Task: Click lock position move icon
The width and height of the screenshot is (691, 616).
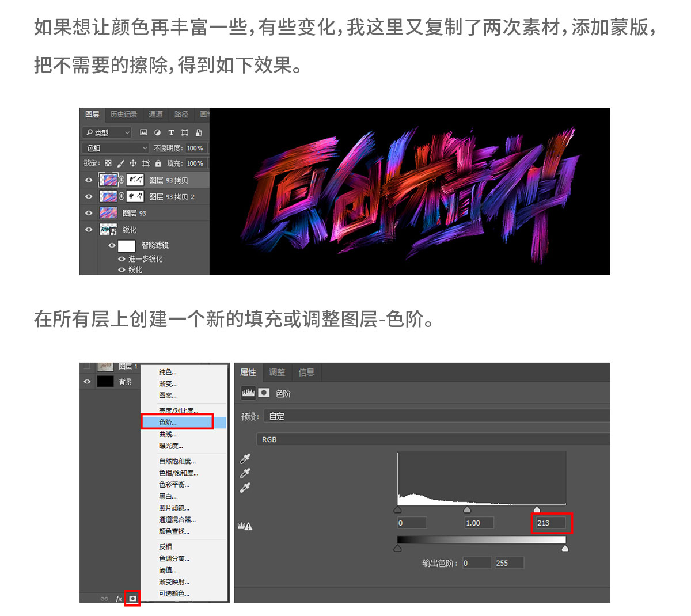Action: click(x=133, y=163)
